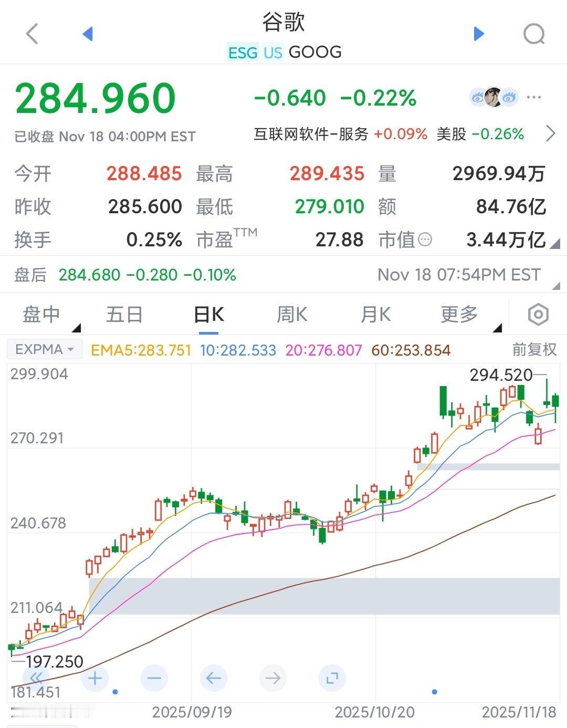The width and height of the screenshot is (567, 728).
Task: Select the 五日 five-day tab
Action: click(124, 314)
